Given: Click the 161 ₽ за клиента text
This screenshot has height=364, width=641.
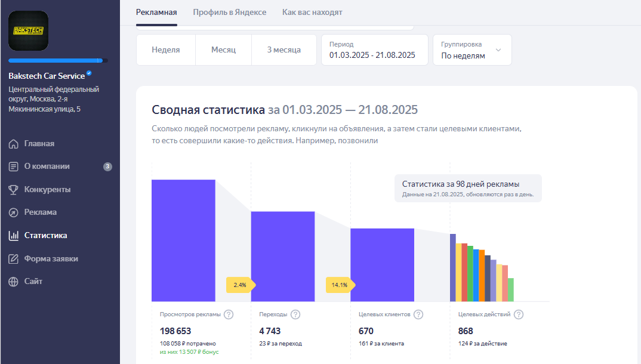Looking at the screenshot, I should pyautogui.click(x=381, y=344).
